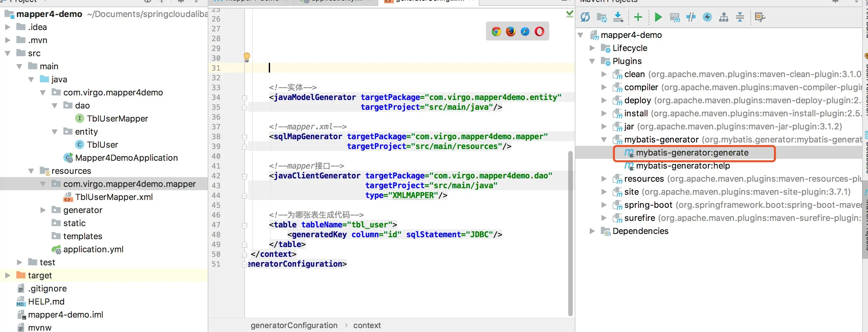Open TblUserMapper.xml file
The height and width of the screenshot is (332, 868).
point(114,197)
